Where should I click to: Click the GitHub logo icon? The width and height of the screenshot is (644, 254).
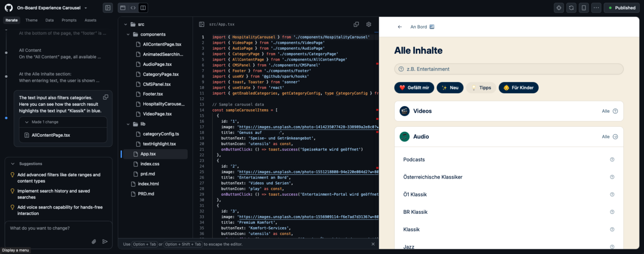[8, 8]
